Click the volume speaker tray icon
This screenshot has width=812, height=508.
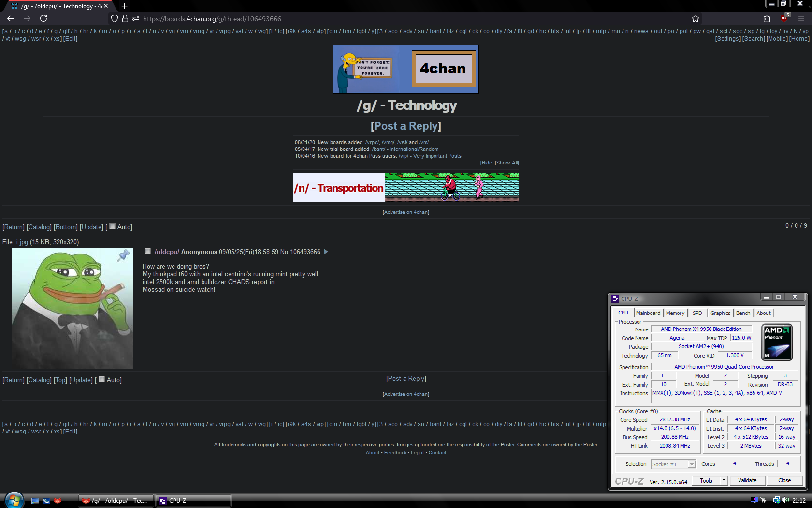tap(785, 500)
